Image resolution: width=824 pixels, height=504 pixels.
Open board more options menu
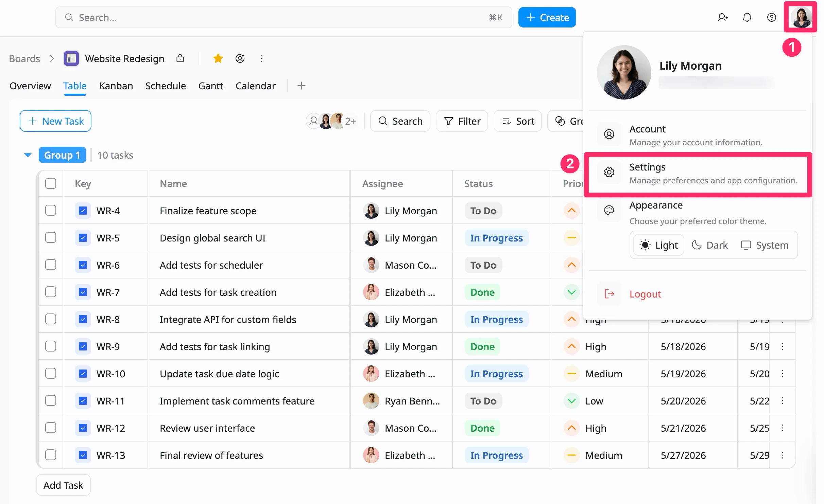coord(261,58)
